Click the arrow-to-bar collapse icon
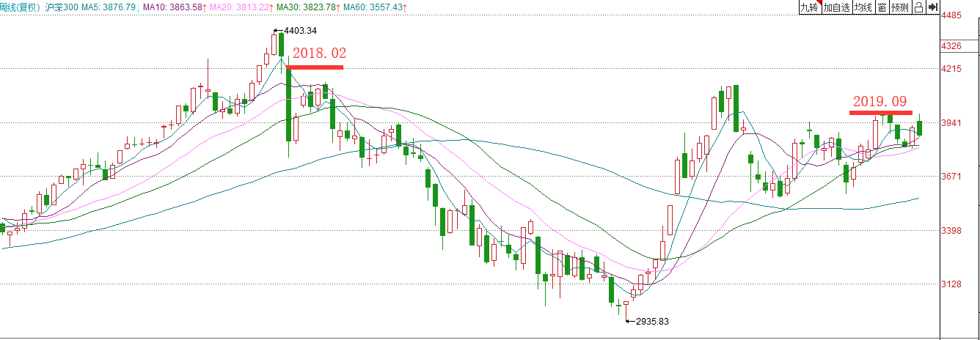The height and width of the screenshot is (340, 980). (x=932, y=7)
